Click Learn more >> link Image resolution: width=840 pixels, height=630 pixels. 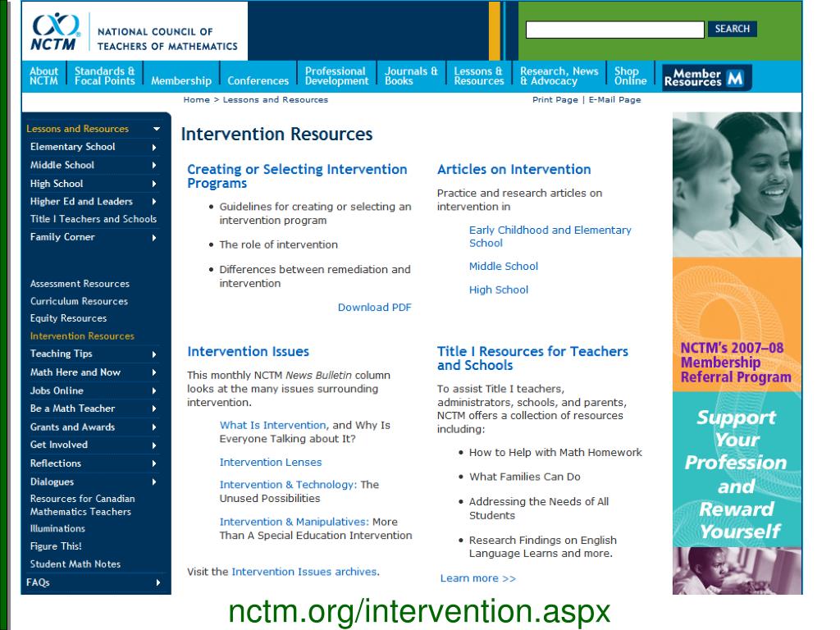pos(478,578)
